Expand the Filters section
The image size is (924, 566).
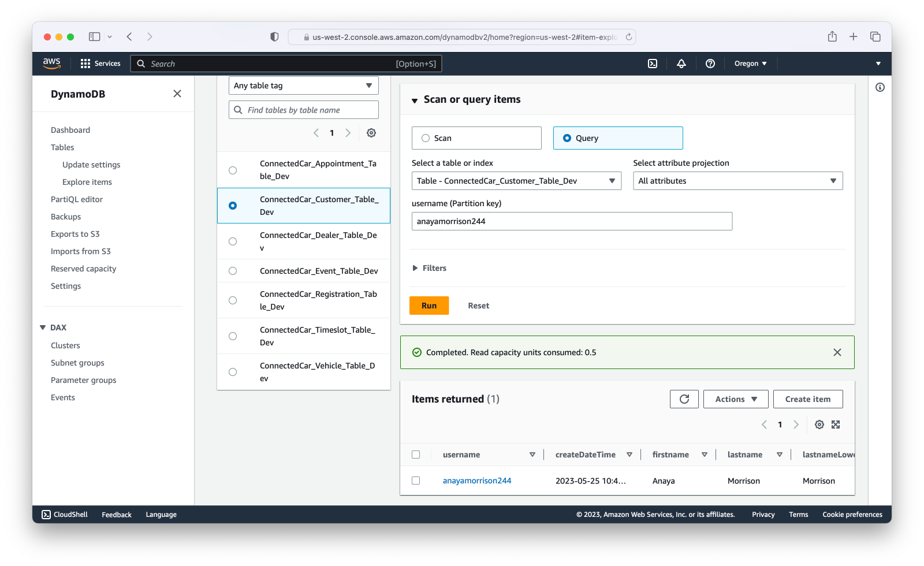click(x=429, y=268)
